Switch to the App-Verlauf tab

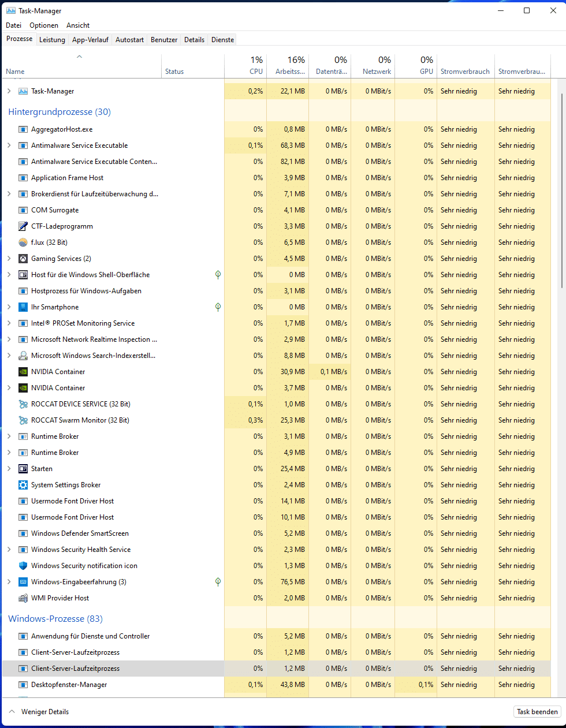click(x=90, y=40)
